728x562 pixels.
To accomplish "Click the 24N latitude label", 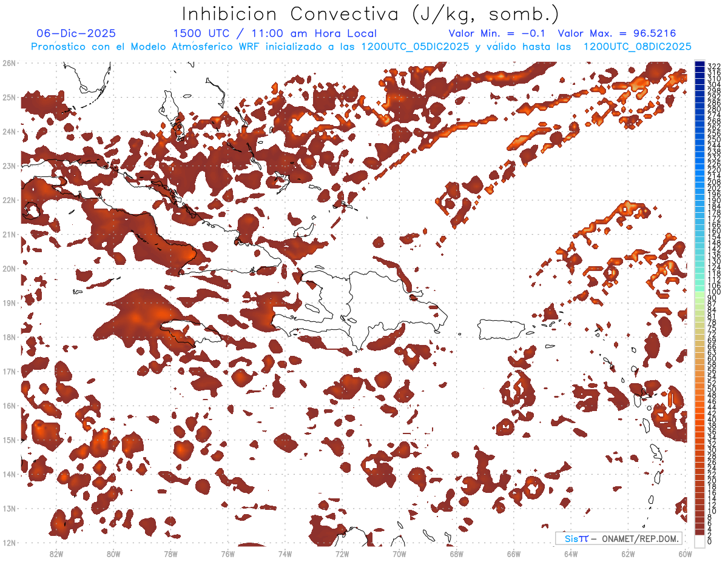I will 8,132.
